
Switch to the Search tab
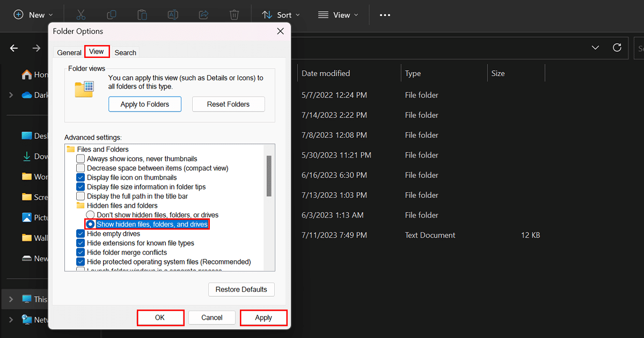tap(125, 52)
